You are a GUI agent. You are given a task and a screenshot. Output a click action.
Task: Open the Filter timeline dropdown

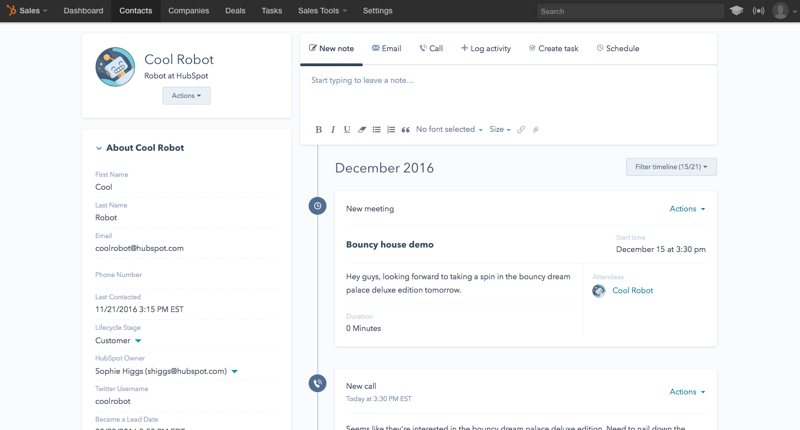coord(671,167)
